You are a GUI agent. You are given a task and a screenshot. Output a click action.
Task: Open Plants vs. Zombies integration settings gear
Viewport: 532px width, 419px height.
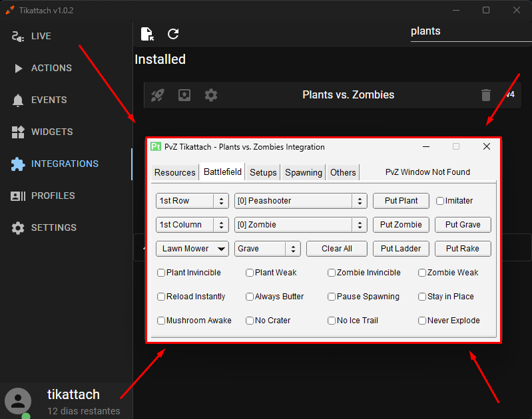coord(211,95)
